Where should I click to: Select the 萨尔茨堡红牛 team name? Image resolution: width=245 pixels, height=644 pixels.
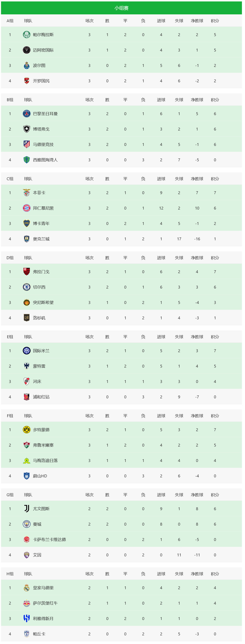coord(45,603)
